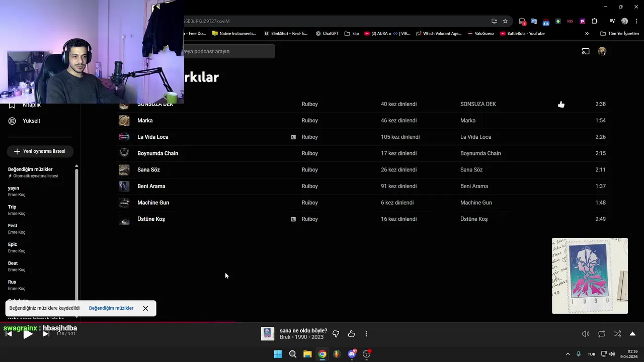The height and width of the screenshot is (362, 644).
Task: Toggle shuffle in the player bar
Action: (x=617, y=334)
